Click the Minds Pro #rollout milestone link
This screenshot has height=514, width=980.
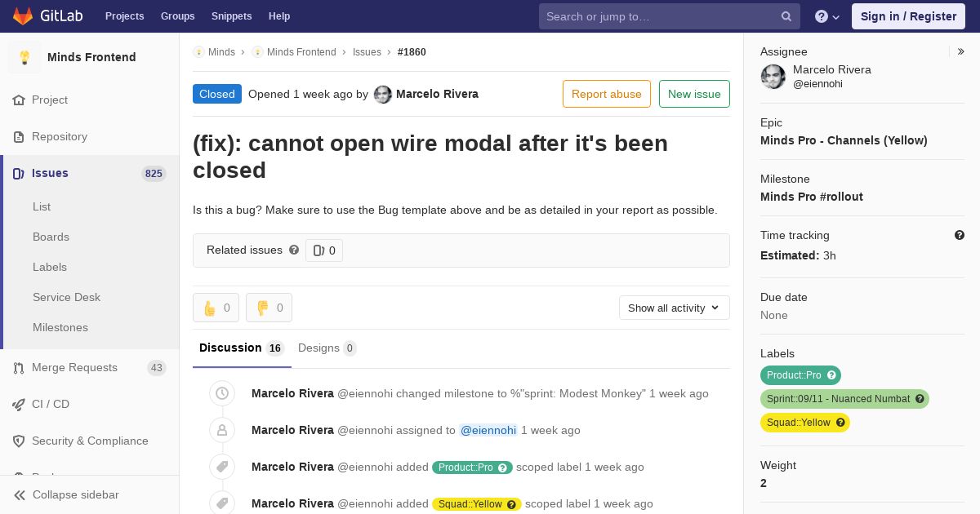(812, 197)
